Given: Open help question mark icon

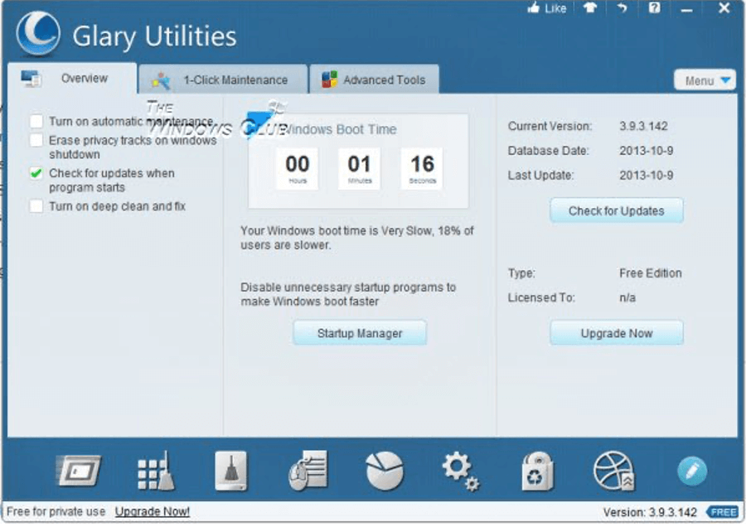Looking at the screenshot, I should pos(654,7).
